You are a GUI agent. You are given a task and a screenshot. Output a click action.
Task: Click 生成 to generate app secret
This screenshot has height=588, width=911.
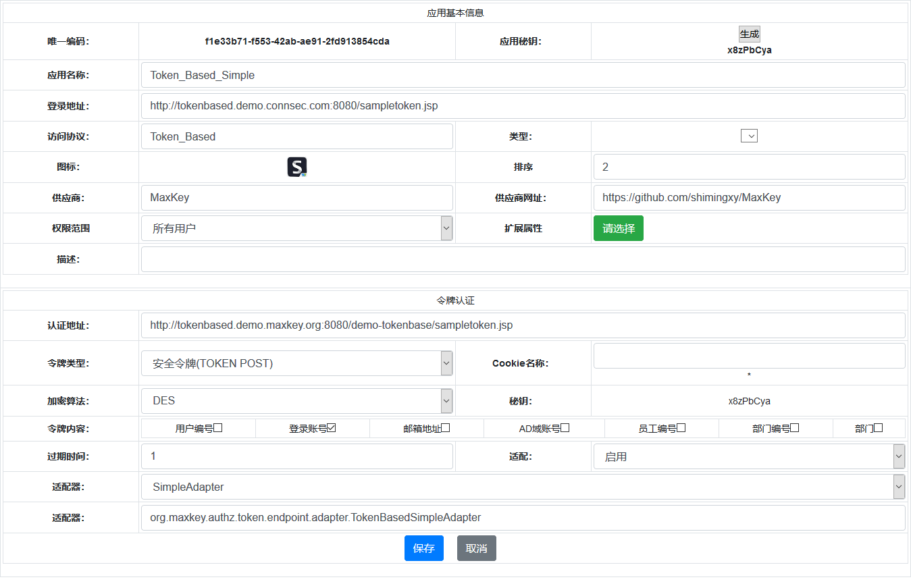749,34
